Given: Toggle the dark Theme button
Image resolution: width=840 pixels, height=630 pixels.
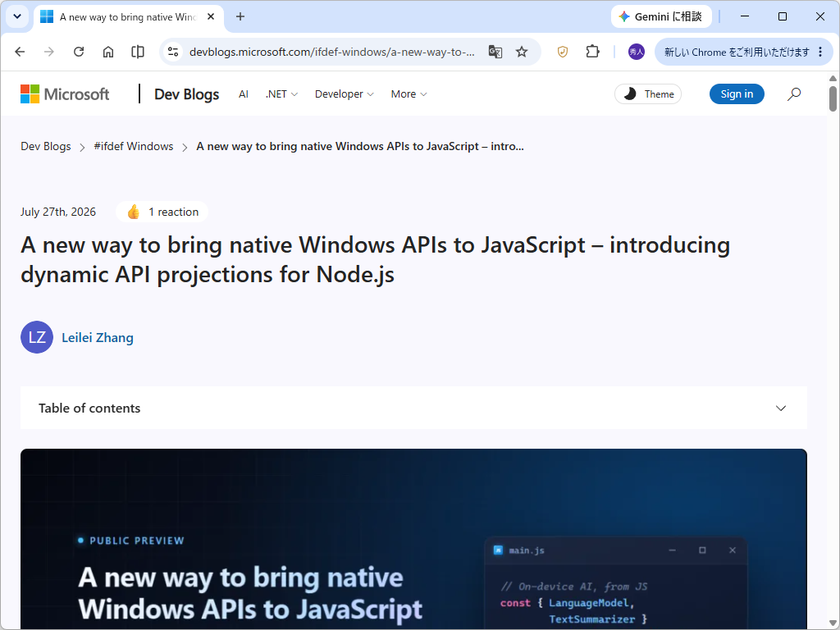Looking at the screenshot, I should pyautogui.click(x=648, y=94).
